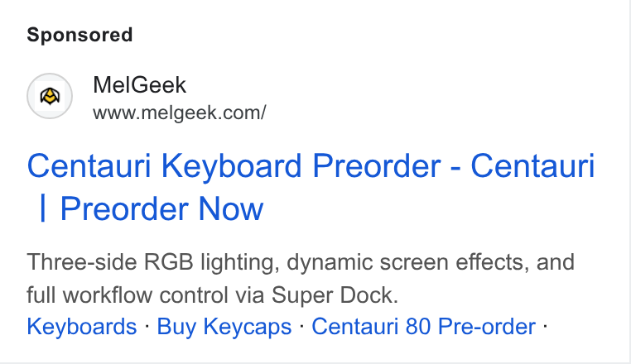Click the ad description about RGB lighting
Screen dimensions: 631x364
[x=301, y=278]
